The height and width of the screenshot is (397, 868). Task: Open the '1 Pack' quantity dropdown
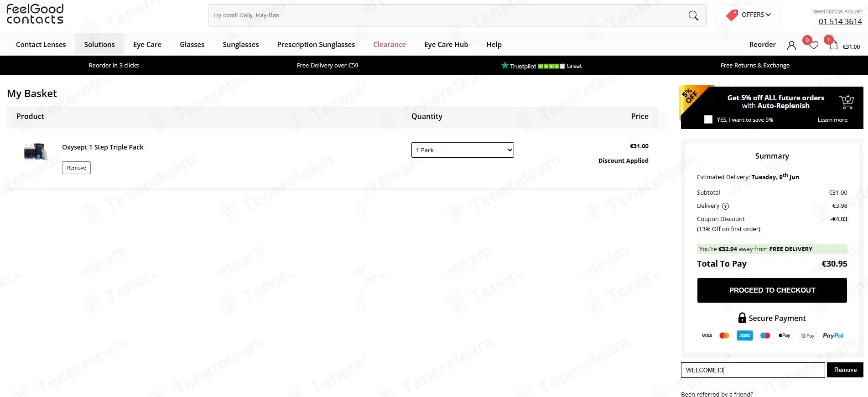(463, 150)
